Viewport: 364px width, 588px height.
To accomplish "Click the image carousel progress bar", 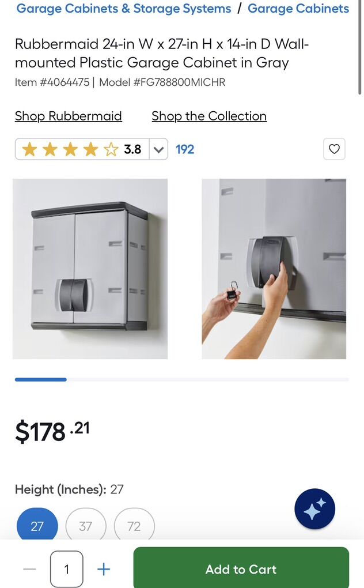I will 181,379.
